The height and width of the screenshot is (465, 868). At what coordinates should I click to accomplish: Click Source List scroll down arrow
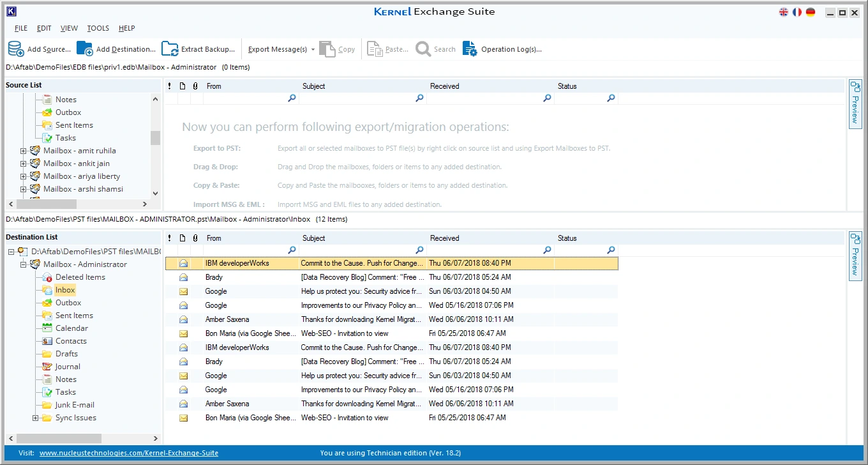click(155, 193)
